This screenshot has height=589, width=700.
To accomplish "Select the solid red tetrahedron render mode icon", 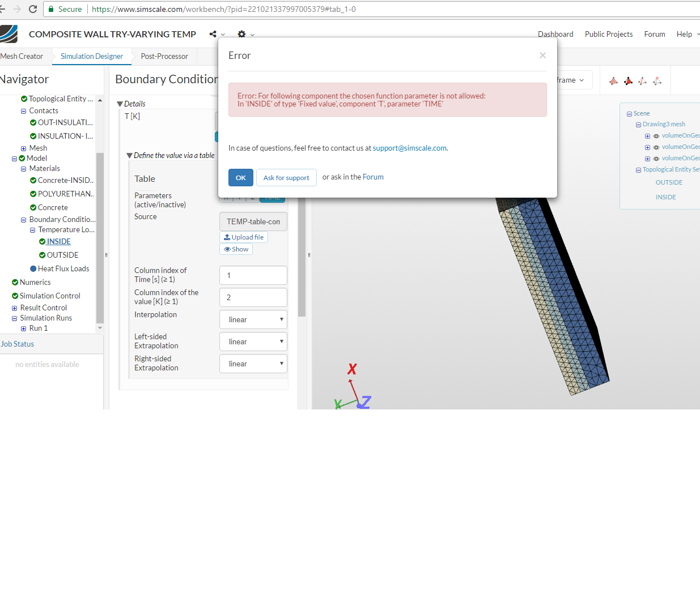I will pyautogui.click(x=627, y=80).
